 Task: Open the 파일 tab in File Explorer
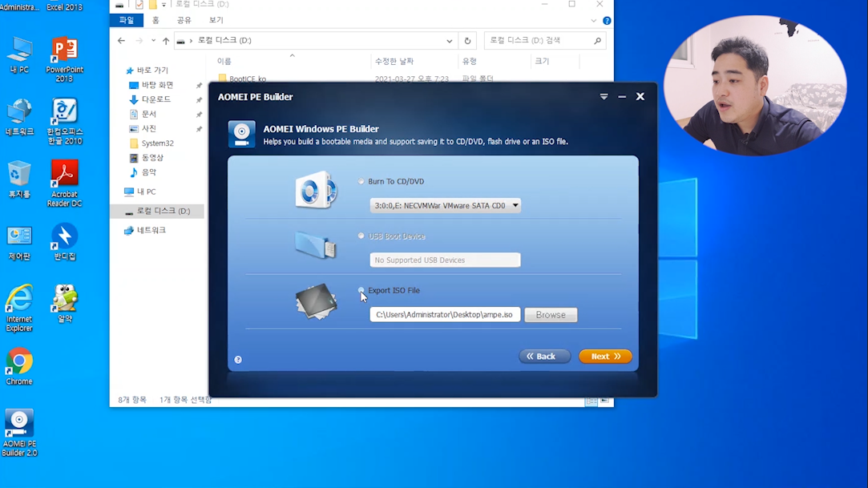(x=127, y=20)
